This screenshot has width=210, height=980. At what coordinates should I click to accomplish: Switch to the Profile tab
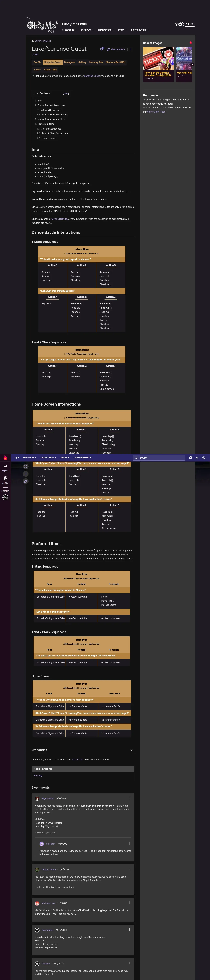37,62
